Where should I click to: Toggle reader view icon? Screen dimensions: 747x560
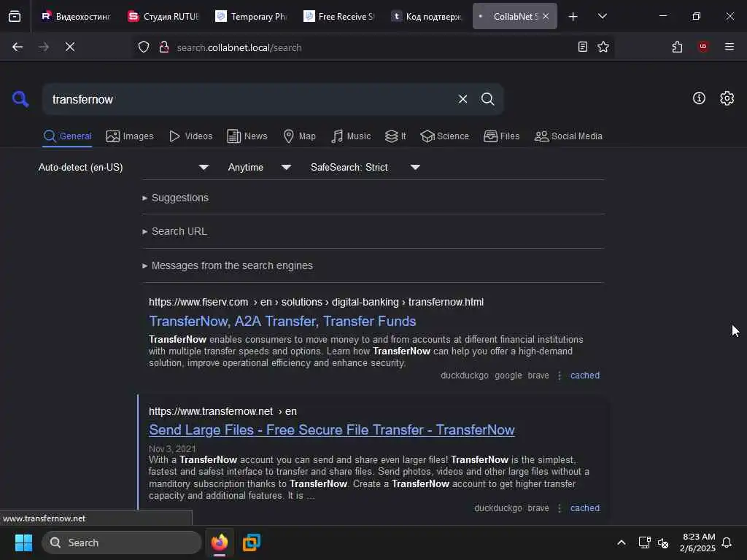[x=582, y=47]
